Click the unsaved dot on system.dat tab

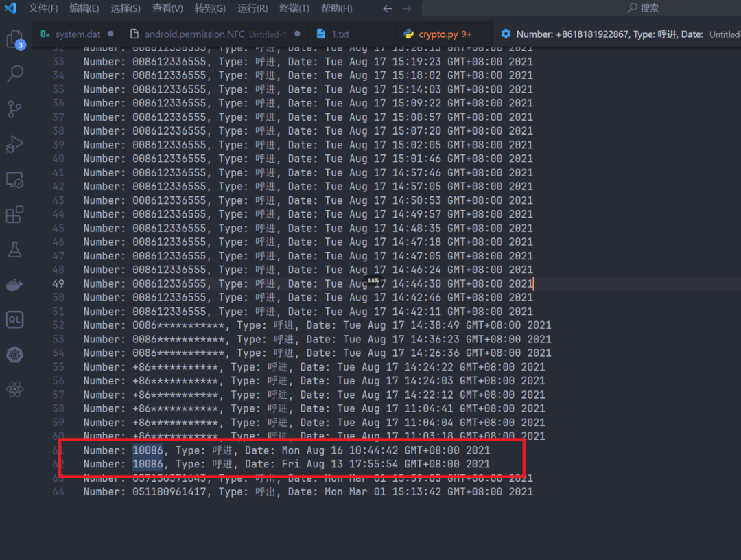point(110,34)
